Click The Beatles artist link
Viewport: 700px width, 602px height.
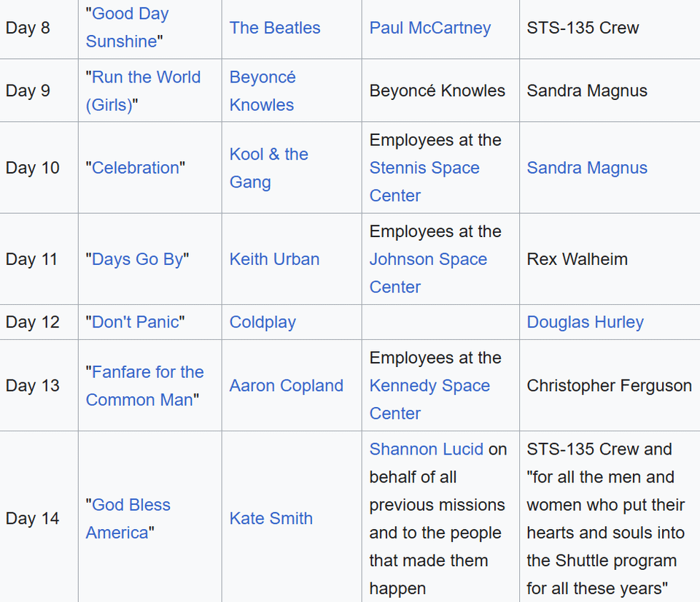pos(275,28)
